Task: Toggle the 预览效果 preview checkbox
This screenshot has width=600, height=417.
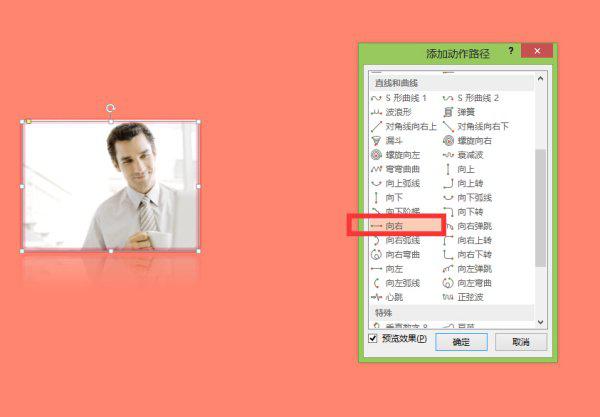Action: click(373, 339)
